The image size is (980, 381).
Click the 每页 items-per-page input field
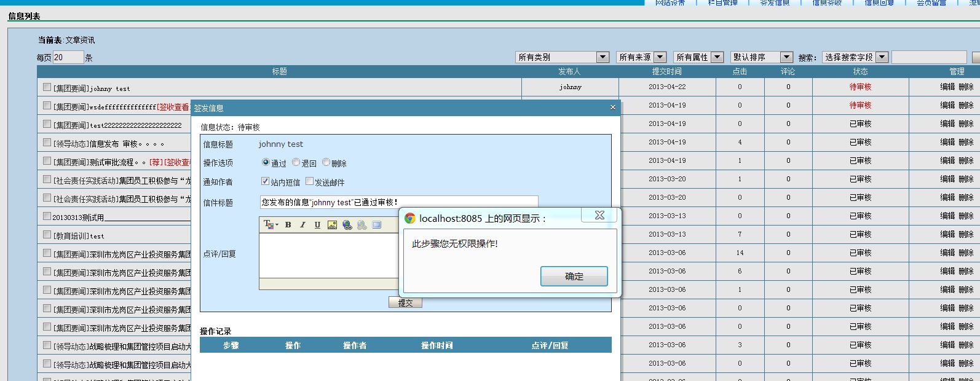[x=68, y=57]
